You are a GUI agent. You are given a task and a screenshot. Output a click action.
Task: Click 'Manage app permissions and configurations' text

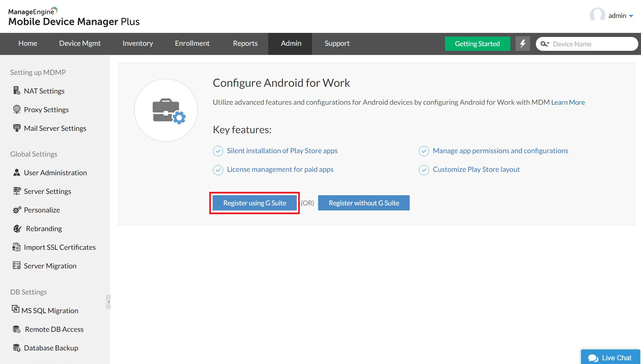[x=501, y=151]
